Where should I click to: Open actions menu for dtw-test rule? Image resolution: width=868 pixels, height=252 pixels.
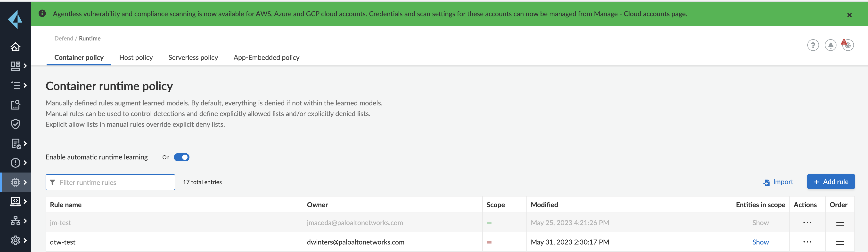point(807,242)
